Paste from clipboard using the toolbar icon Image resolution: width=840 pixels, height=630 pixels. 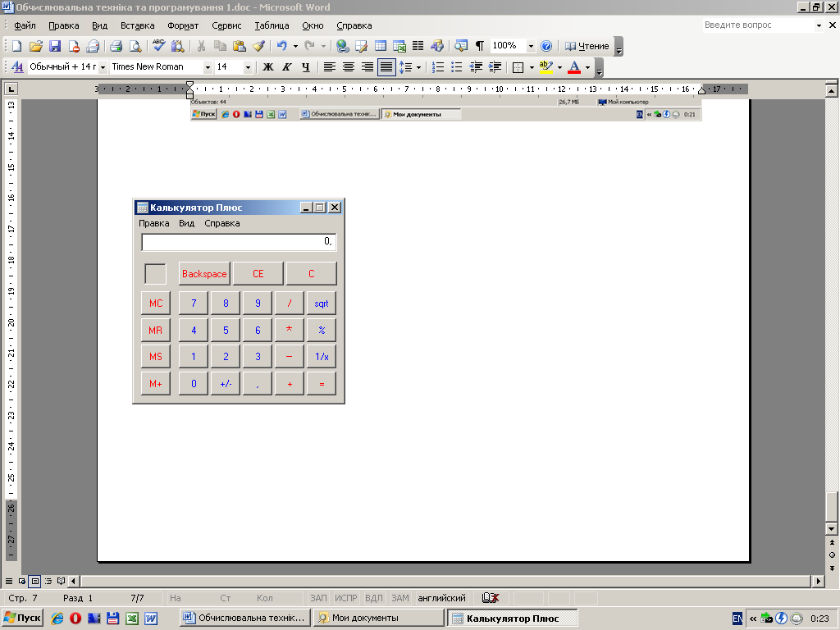(239, 46)
